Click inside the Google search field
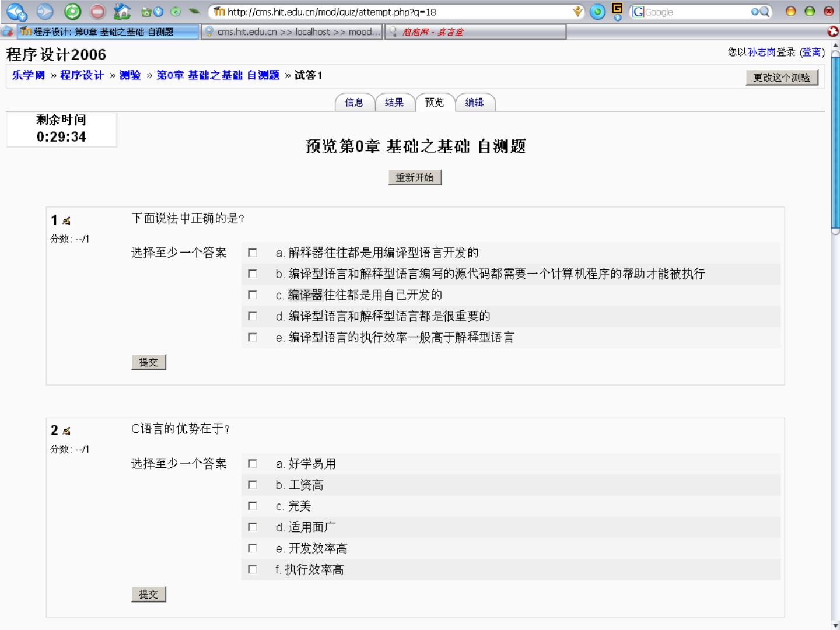The width and height of the screenshot is (840, 630). (x=694, y=12)
